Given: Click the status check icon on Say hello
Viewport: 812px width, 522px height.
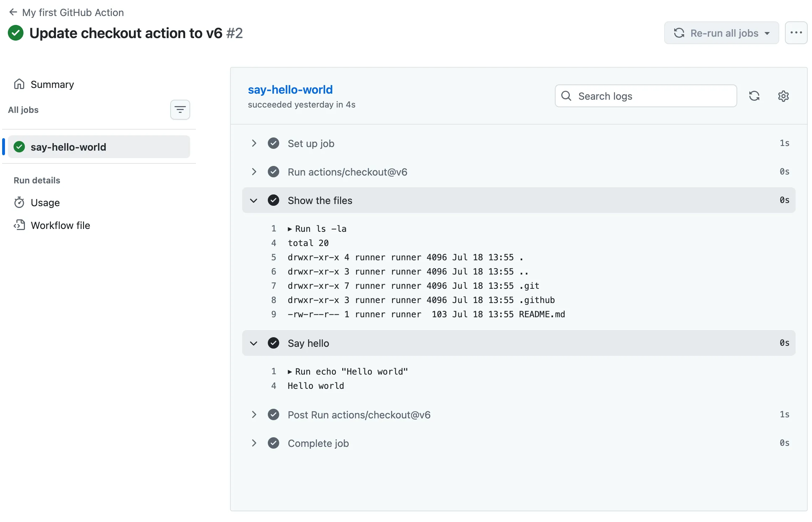Looking at the screenshot, I should pyautogui.click(x=274, y=343).
